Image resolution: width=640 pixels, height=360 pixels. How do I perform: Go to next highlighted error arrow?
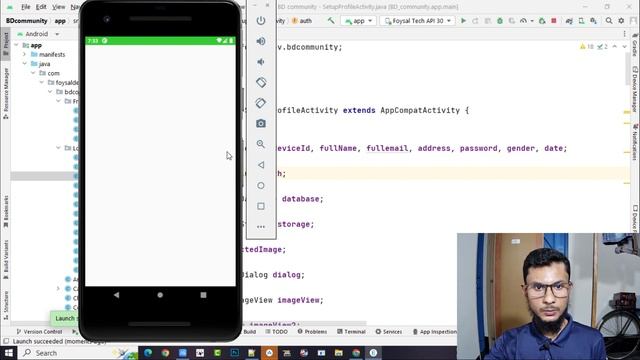coord(624,47)
